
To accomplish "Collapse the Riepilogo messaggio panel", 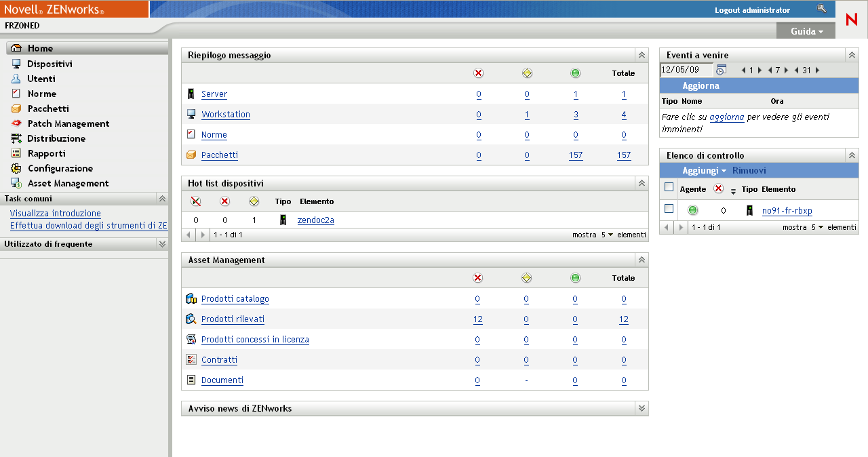I will pos(642,55).
